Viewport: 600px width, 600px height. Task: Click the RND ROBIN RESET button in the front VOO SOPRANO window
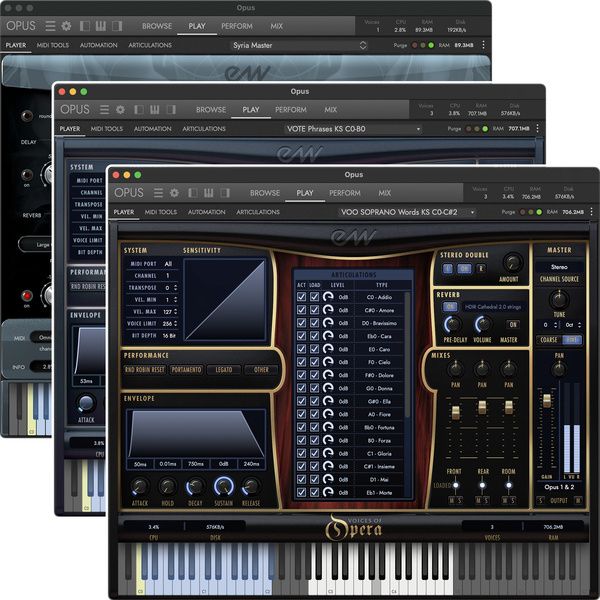click(x=145, y=370)
